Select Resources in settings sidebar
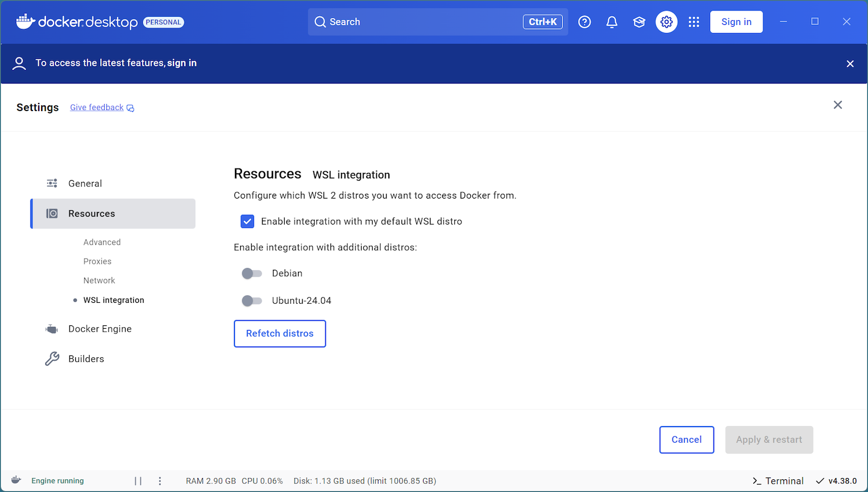 point(113,214)
